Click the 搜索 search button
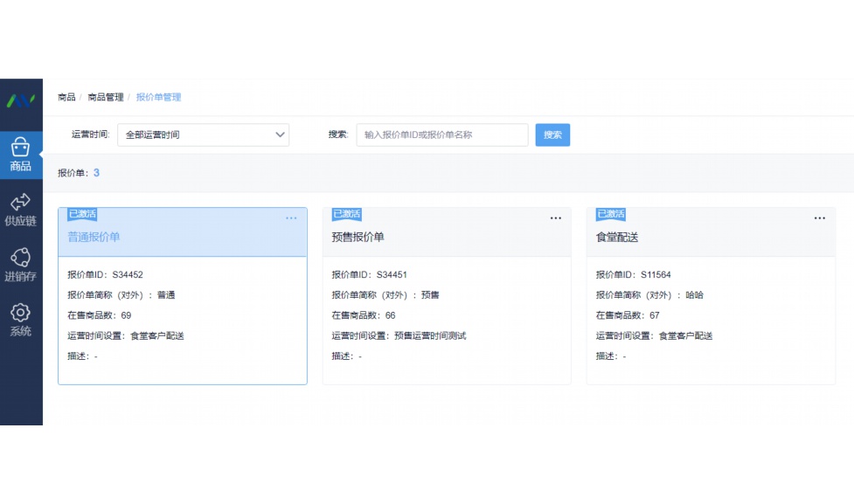The width and height of the screenshot is (854, 504). tap(552, 135)
